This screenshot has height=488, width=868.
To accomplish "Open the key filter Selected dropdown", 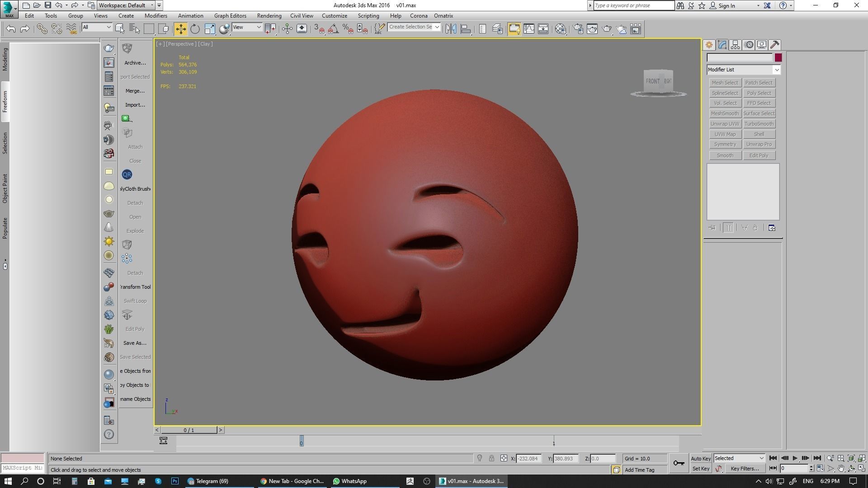I will coord(739,458).
